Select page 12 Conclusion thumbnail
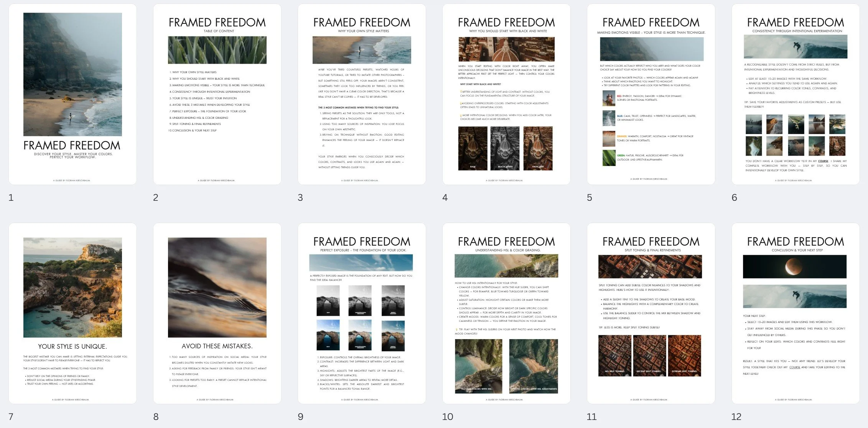 (x=796, y=313)
